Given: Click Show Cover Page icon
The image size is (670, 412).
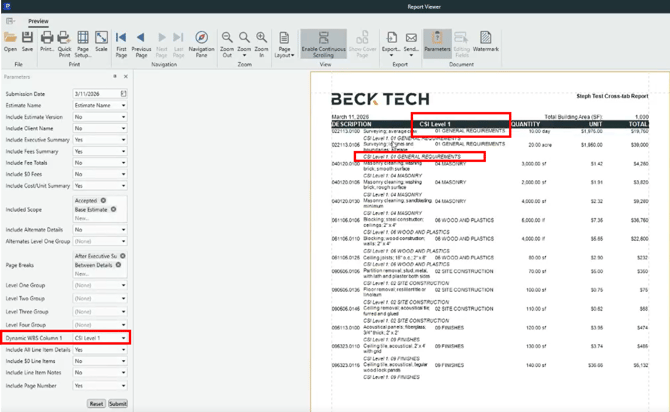Looking at the screenshot, I should [x=362, y=38].
